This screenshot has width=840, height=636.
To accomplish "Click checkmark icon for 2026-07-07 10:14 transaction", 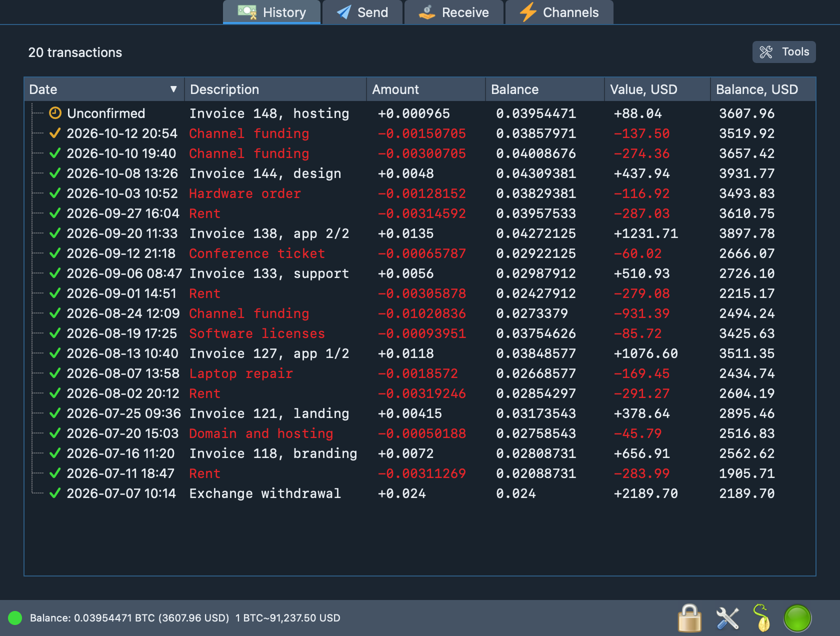I will click(x=55, y=493).
